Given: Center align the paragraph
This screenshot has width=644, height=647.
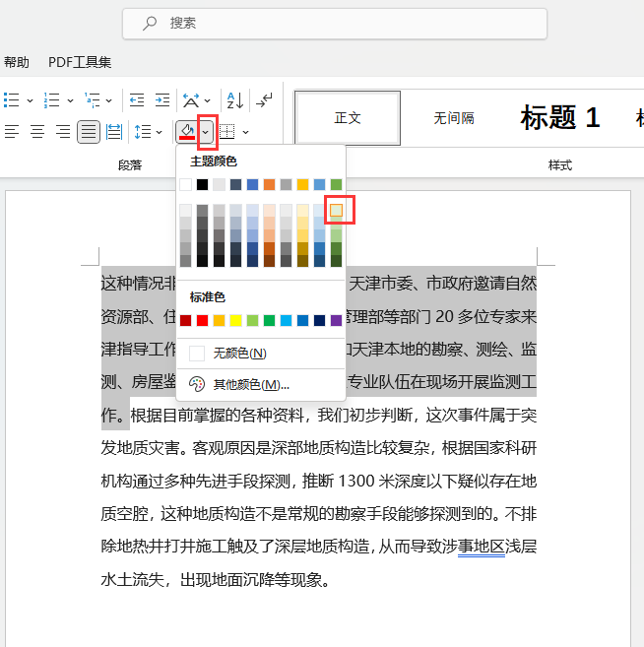Looking at the screenshot, I should [x=37, y=132].
